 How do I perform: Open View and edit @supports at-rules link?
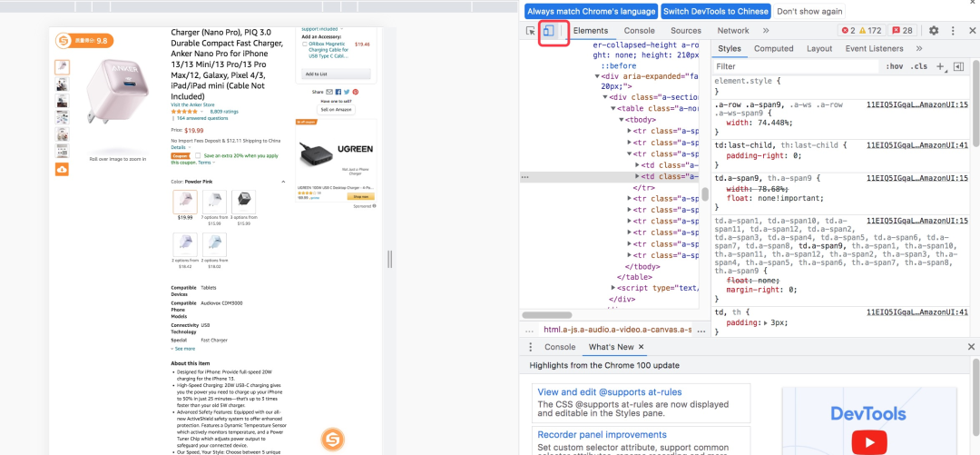(x=610, y=391)
